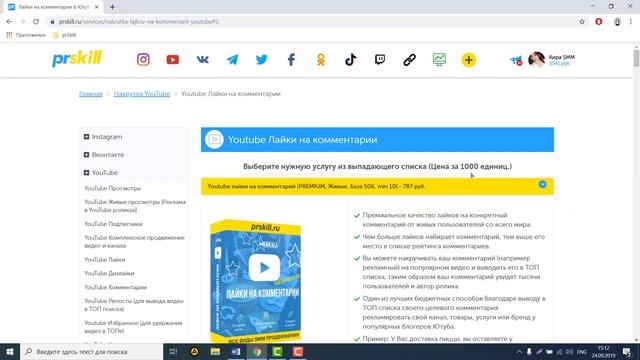Open the YouTube services icon
Viewport: 640px width, 360px height.
coord(173,60)
